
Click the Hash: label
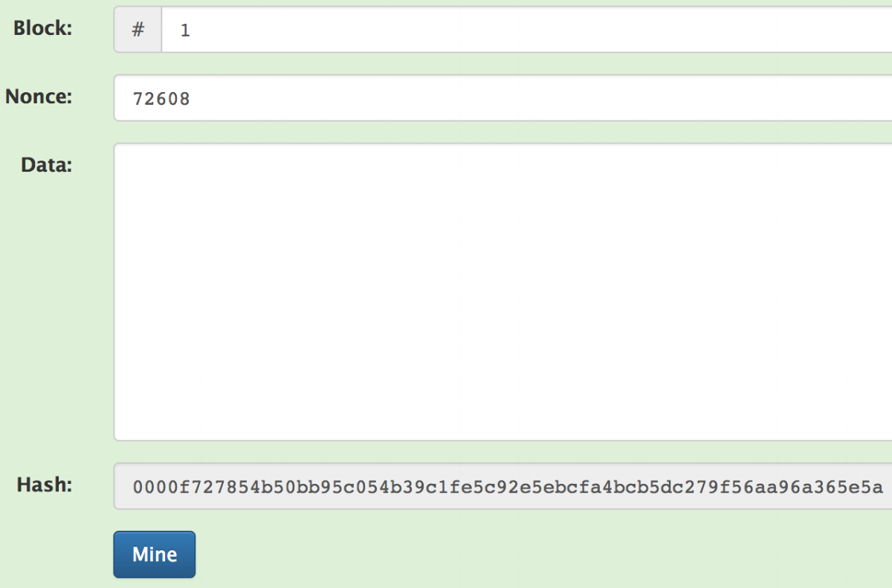45,485
